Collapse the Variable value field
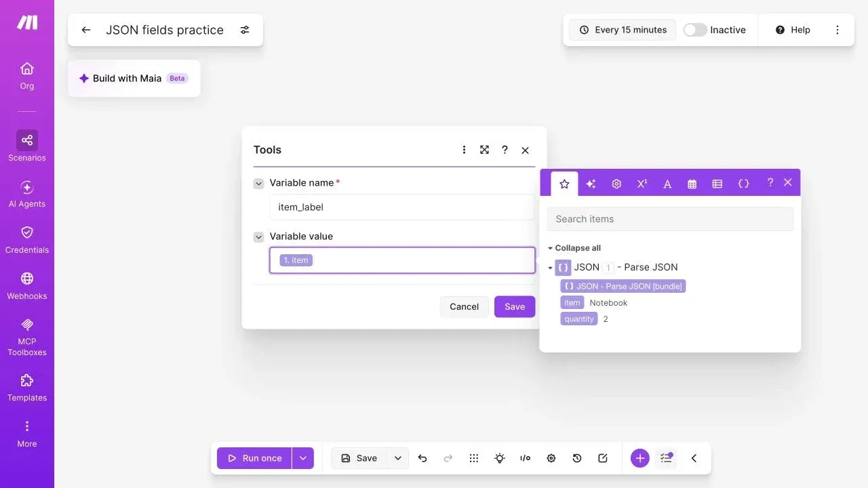This screenshot has height=488, width=868. (258, 237)
